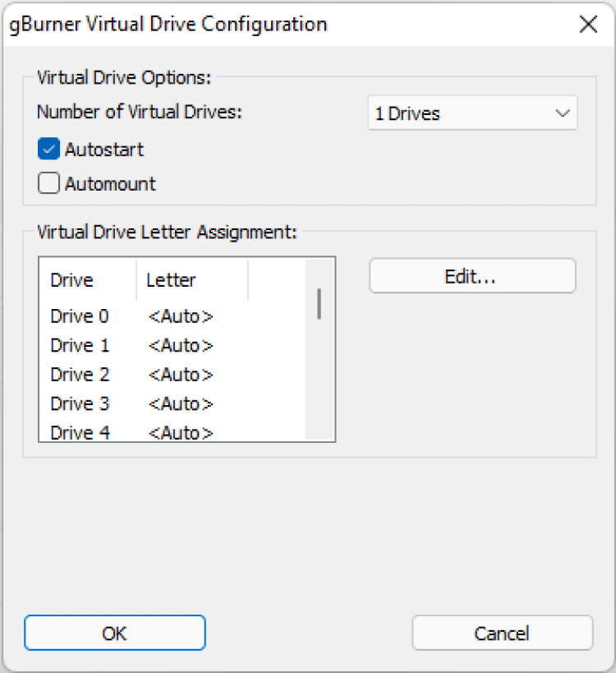Select Drive 4 in the list

[x=80, y=432]
